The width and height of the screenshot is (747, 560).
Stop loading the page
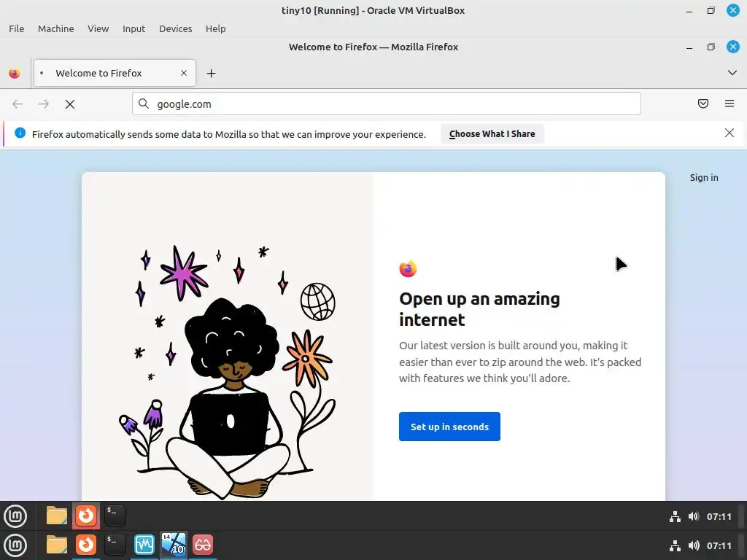coord(70,104)
